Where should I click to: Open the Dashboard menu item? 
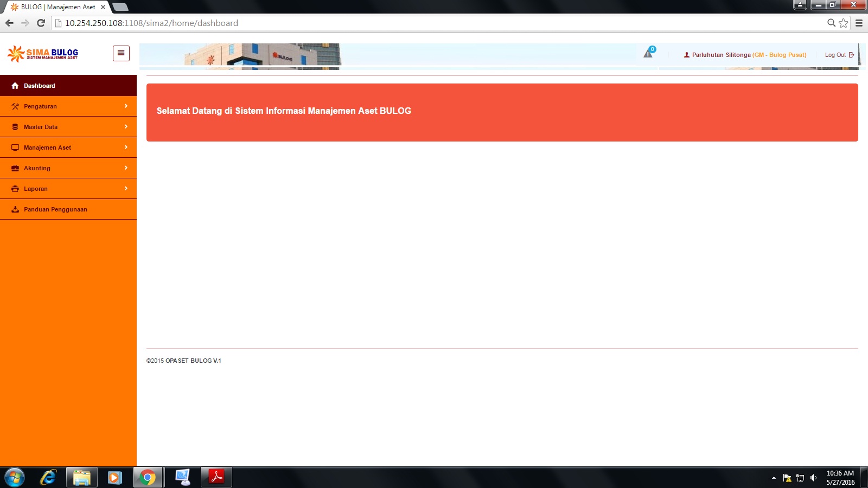[68, 86]
